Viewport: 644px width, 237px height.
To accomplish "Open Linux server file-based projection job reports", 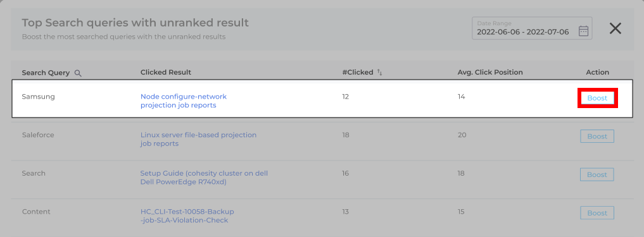I will (198, 139).
